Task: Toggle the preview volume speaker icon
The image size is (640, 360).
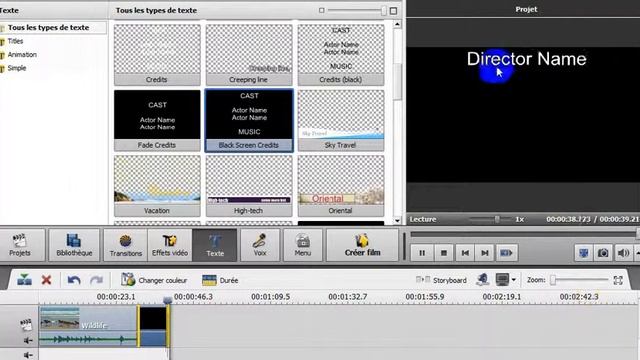Action: 623,253
